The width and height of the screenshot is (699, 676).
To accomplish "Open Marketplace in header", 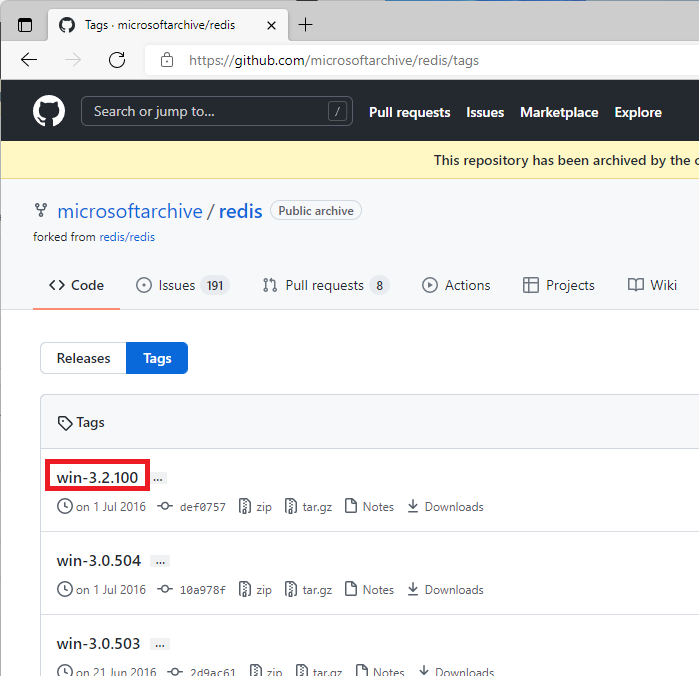I will [x=559, y=112].
